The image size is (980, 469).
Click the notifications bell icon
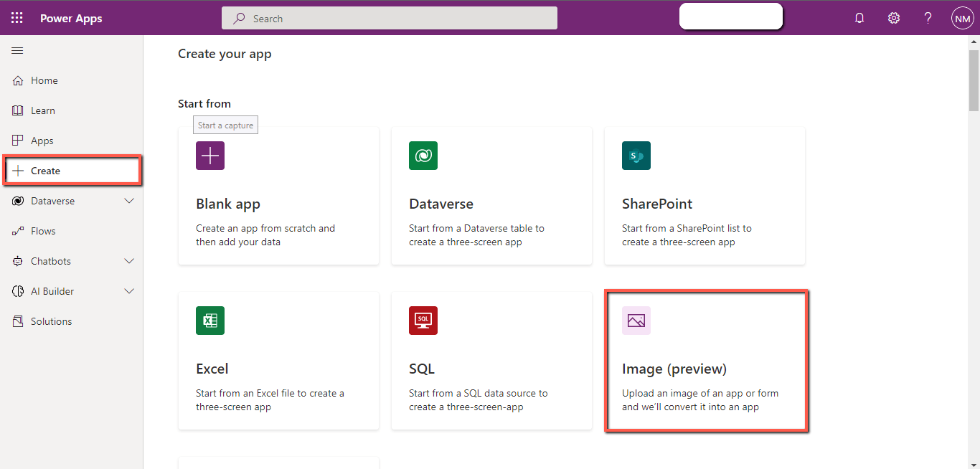point(859,19)
